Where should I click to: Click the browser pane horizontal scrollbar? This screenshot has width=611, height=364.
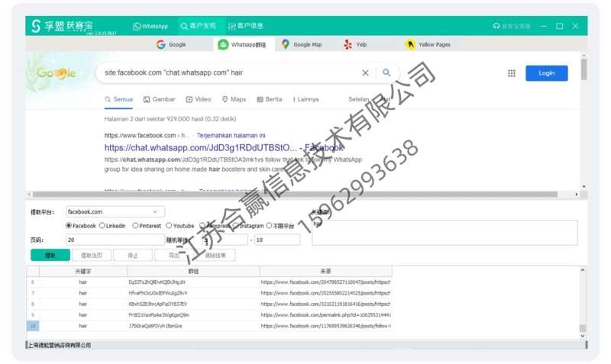(x=295, y=194)
